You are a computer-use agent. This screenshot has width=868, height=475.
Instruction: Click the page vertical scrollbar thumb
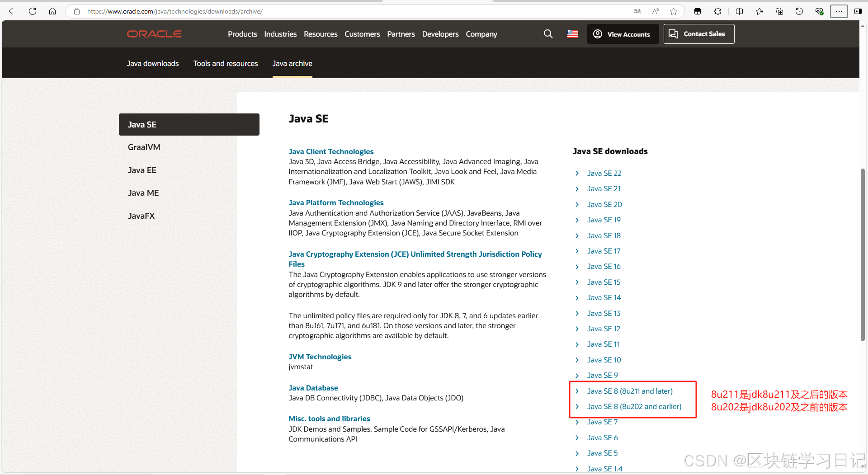(x=863, y=254)
